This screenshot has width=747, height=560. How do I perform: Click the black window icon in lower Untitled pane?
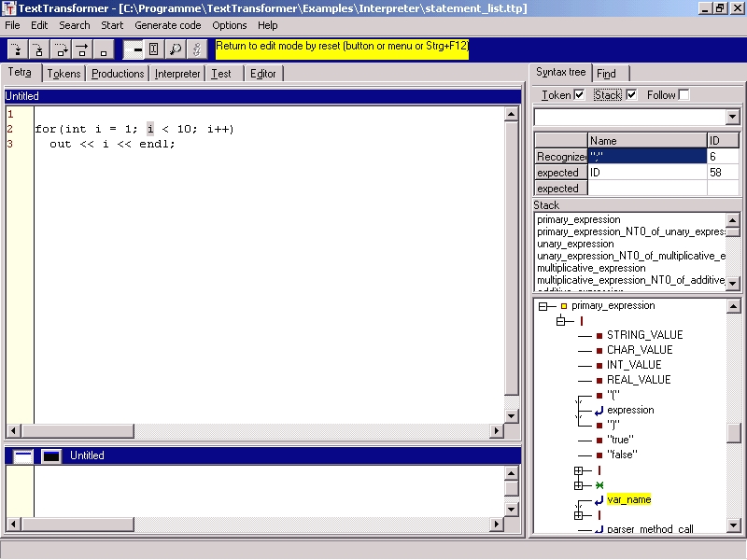tap(51, 456)
